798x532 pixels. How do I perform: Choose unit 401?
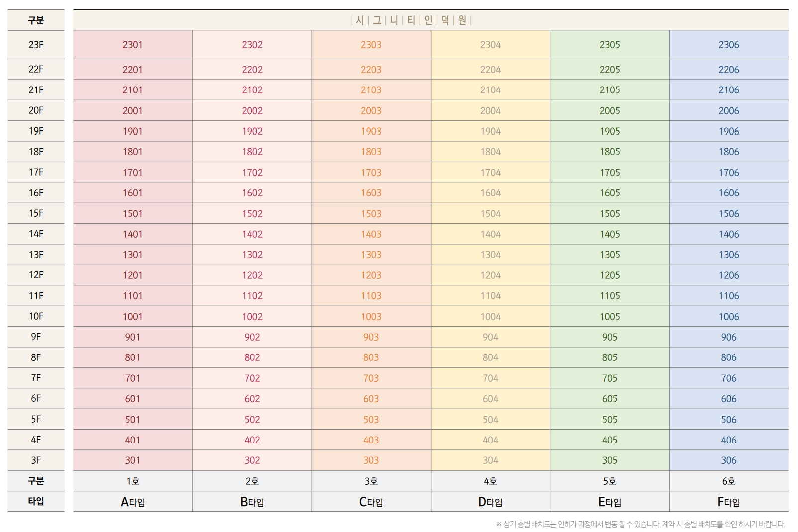(x=133, y=440)
